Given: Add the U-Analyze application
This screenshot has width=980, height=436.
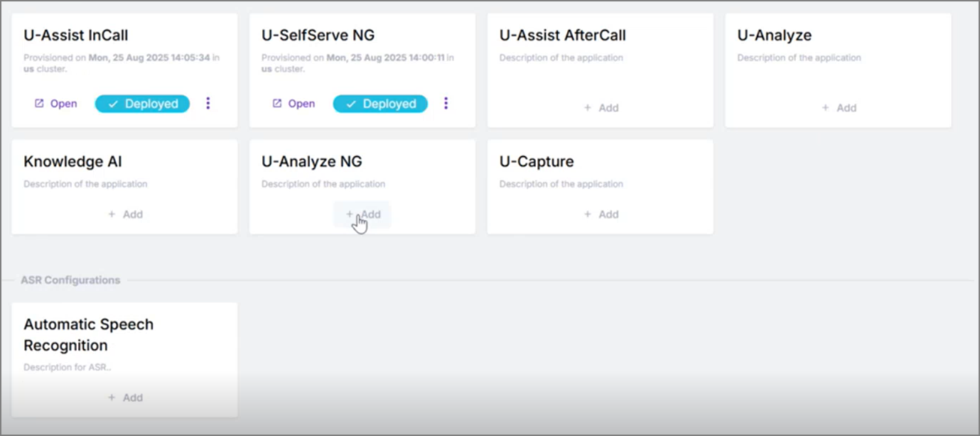Looking at the screenshot, I should point(839,108).
